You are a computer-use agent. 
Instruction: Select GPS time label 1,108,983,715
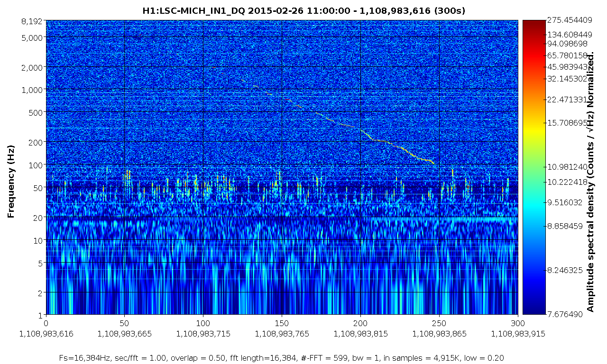pos(203,334)
